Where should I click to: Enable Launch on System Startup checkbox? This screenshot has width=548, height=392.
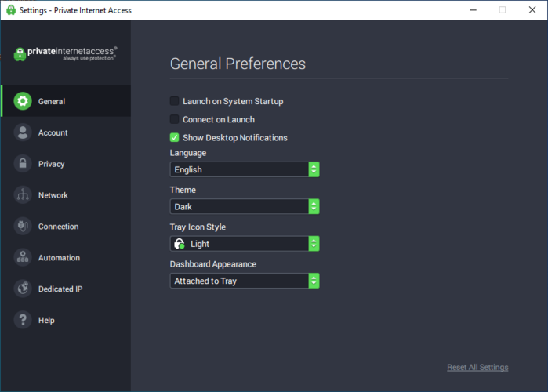pyautogui.click(x=174, y=101)
